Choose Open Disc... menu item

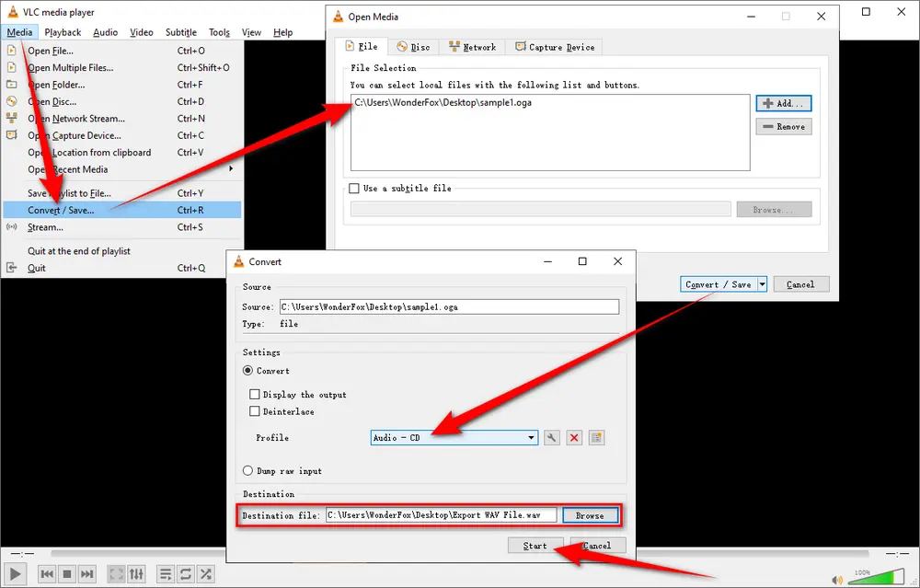click(122, 102)
